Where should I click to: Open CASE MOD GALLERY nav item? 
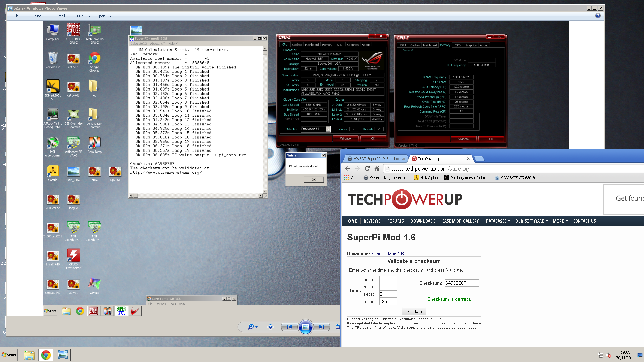[x=461, y=221]
